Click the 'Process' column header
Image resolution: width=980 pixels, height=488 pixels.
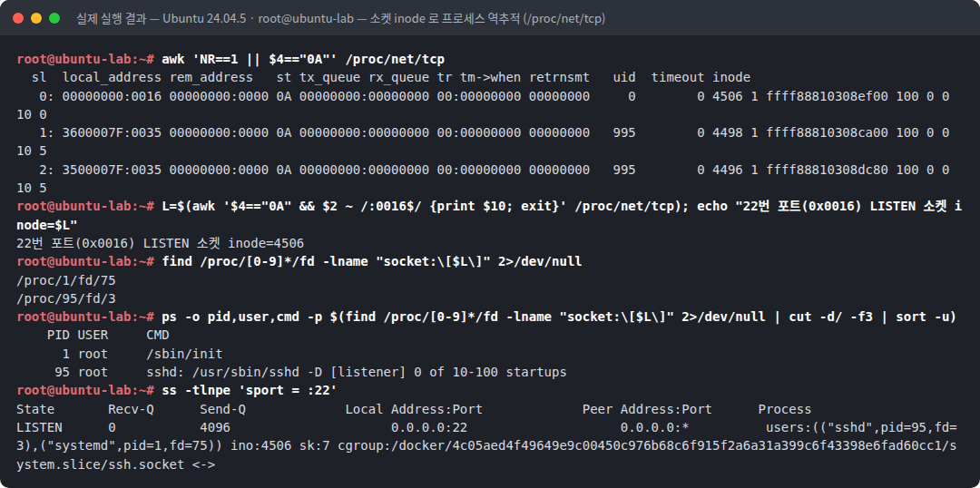click(785, 409)
